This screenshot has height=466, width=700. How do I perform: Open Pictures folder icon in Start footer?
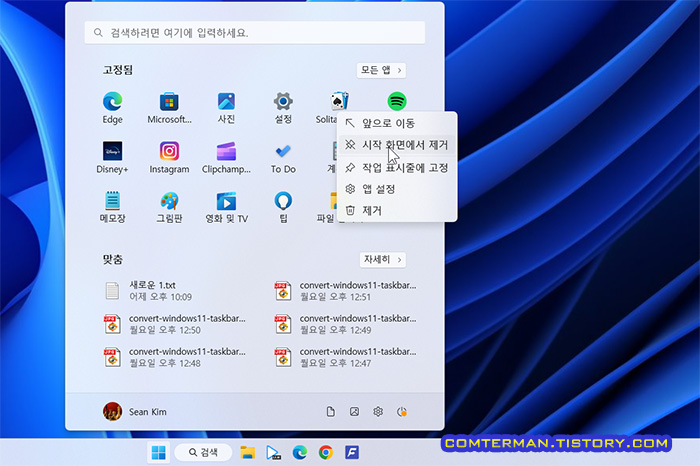coord(354,412)
